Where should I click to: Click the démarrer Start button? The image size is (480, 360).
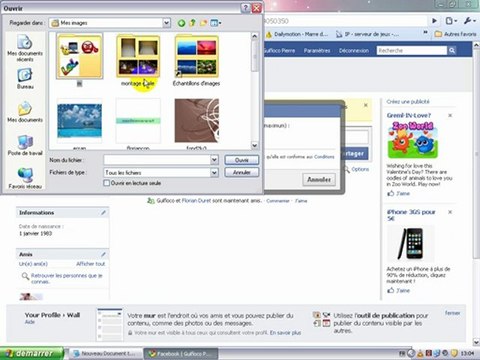(x=32, y=353)
